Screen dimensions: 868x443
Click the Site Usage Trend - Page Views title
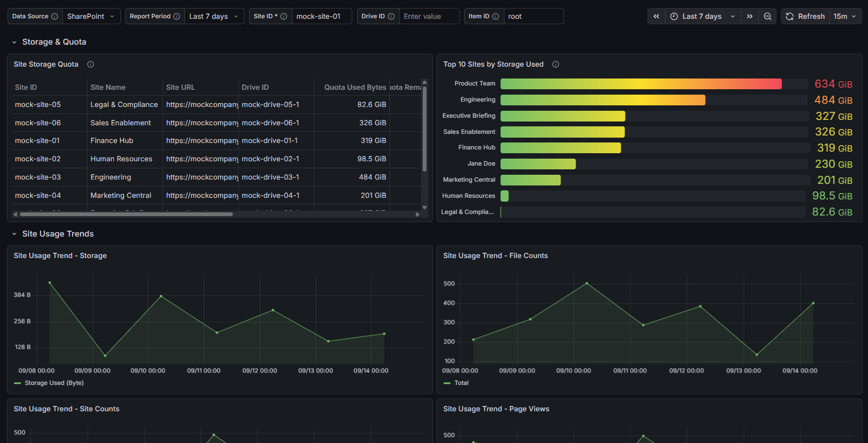tap(496, 409)
